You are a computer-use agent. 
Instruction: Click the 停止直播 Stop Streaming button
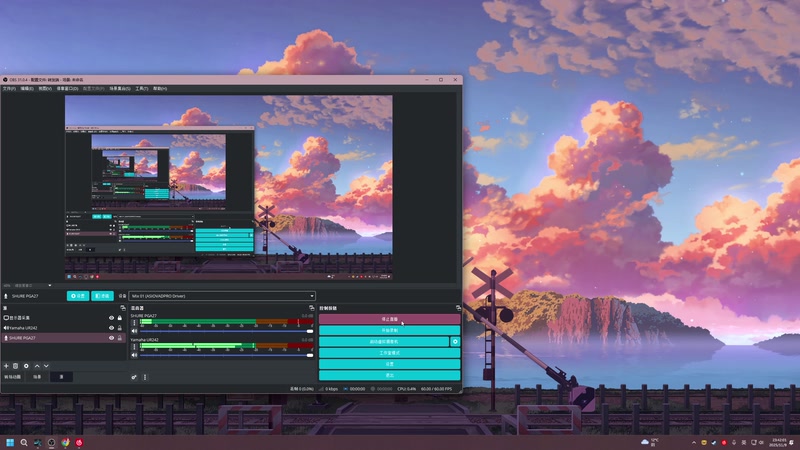(x=390, y=319)
